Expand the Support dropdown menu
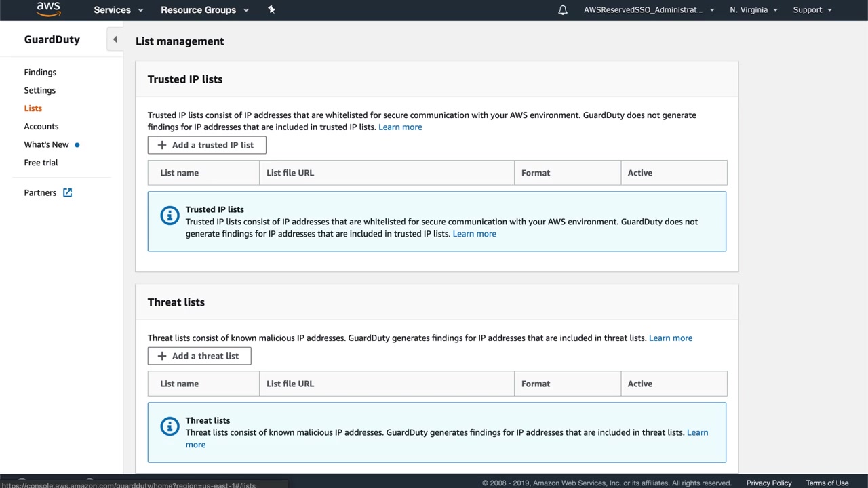 point(812,10)
